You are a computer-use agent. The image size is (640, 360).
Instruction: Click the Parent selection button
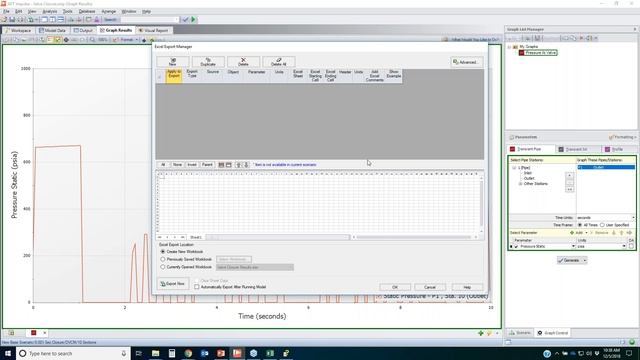207,164
